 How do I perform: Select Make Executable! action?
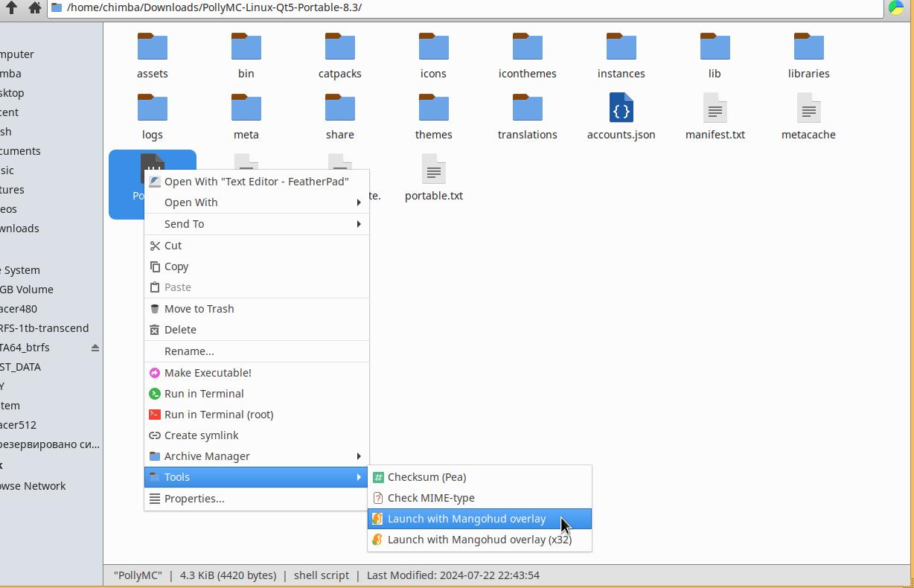point(257,373)
